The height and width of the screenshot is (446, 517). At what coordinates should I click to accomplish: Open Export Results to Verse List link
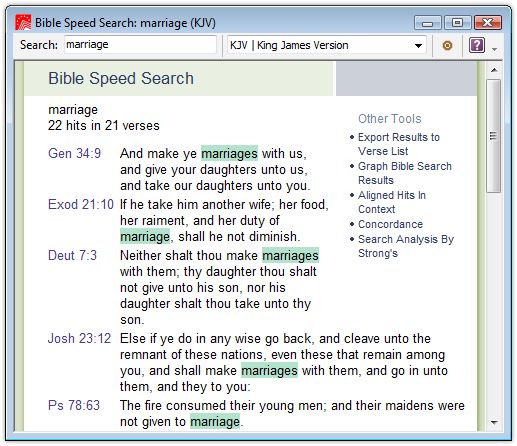pyautogui.click(x=399, y=144)
